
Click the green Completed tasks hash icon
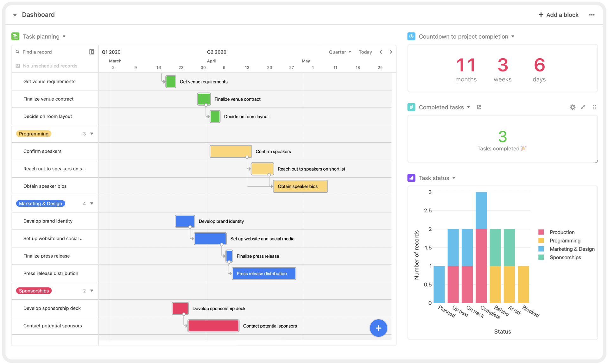pyautogui.click(x=411, y=107)
